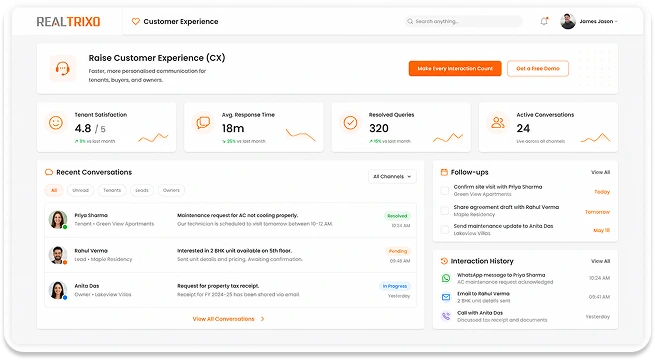Click the 4.8 / 5 satisfaction value
The image size is (655, 360).
(x=90, y=128)
